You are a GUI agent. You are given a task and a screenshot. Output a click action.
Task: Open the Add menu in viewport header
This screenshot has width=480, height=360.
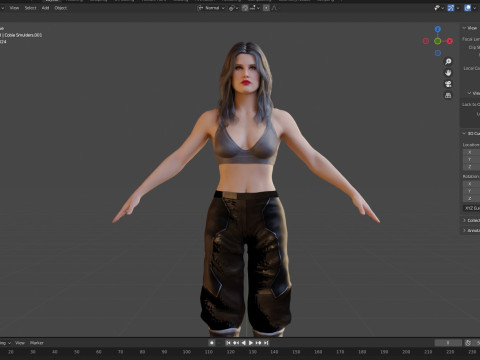(45, 8)
